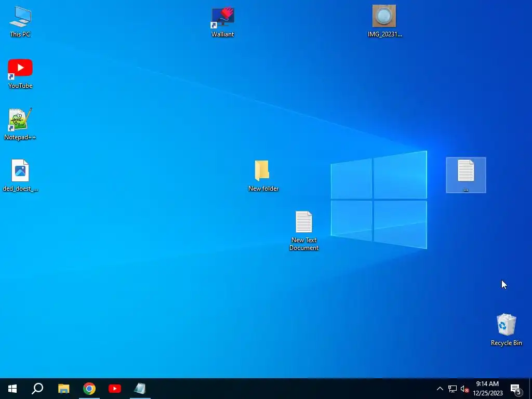This screenshot has width=532, height=399.
Task: Open network status tray icon
Action: pyautogui.click(x=453, y=389)
